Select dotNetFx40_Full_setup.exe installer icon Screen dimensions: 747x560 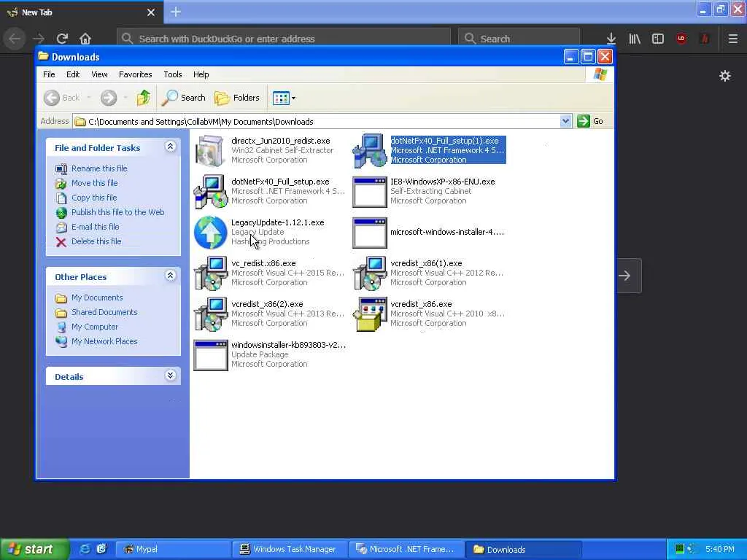pos(210,192)
